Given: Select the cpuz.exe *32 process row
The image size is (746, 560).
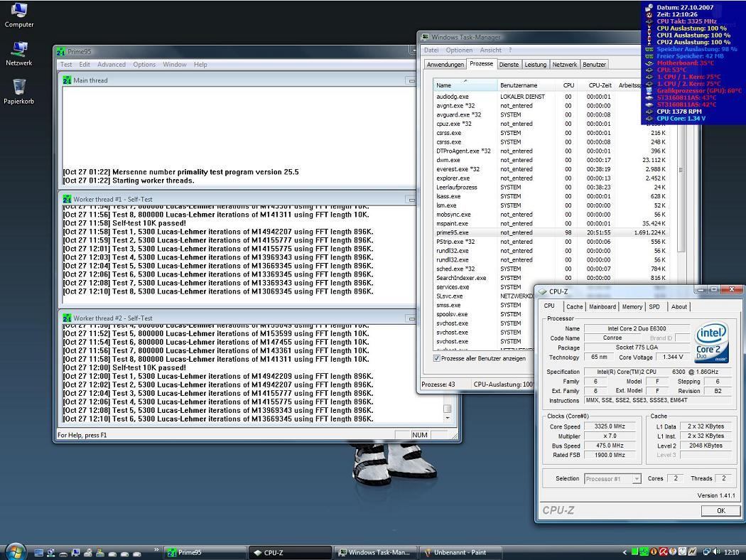Looking at the screenshot, I should point(551,124).
